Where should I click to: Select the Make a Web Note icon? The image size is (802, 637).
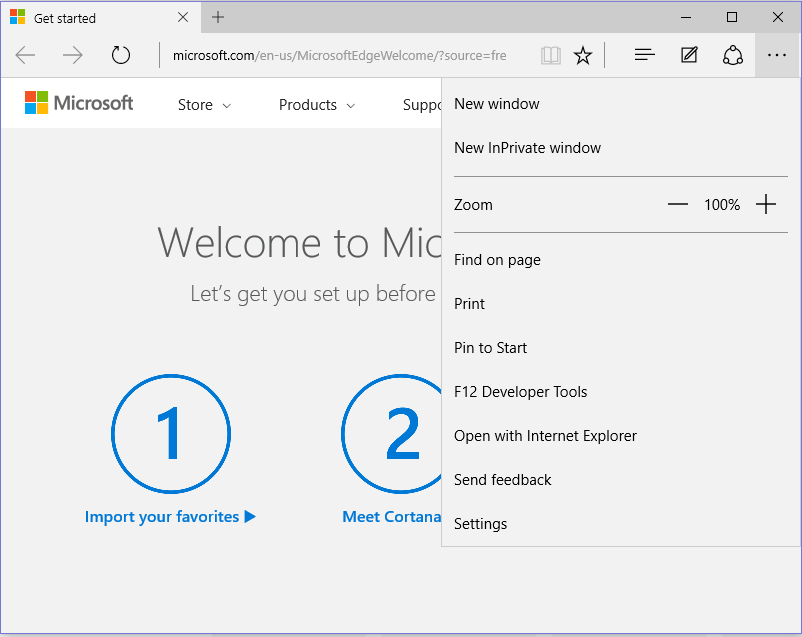pyautogui.click(x=689, y=55)
